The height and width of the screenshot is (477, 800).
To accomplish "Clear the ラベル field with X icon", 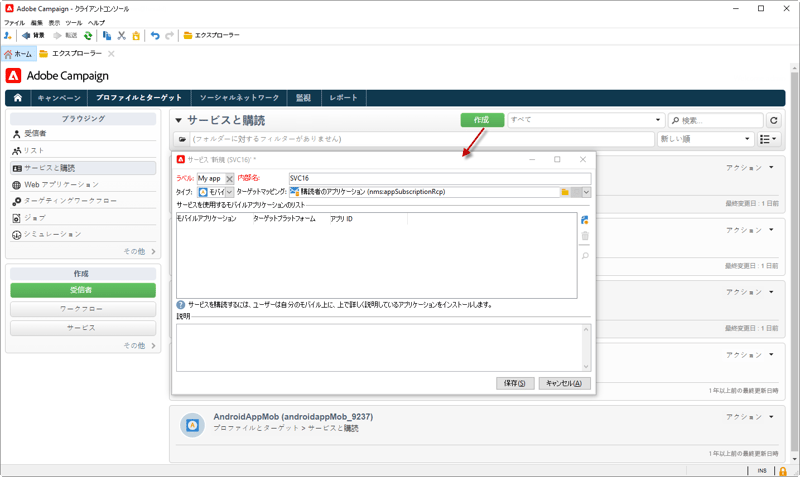I will [230, 179].
